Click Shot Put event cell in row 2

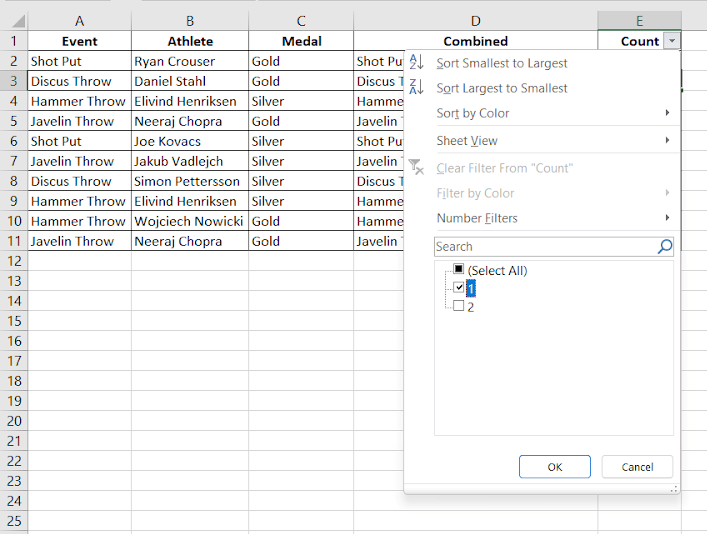(x=79, y=61)
